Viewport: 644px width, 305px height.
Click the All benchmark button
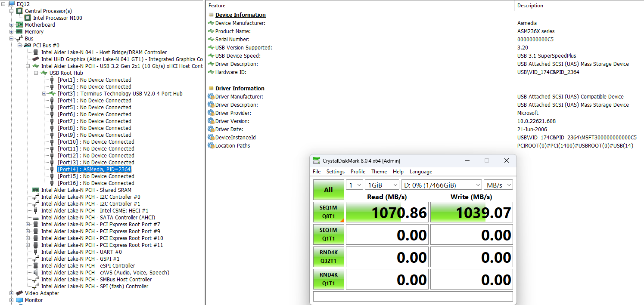point(328,190)
